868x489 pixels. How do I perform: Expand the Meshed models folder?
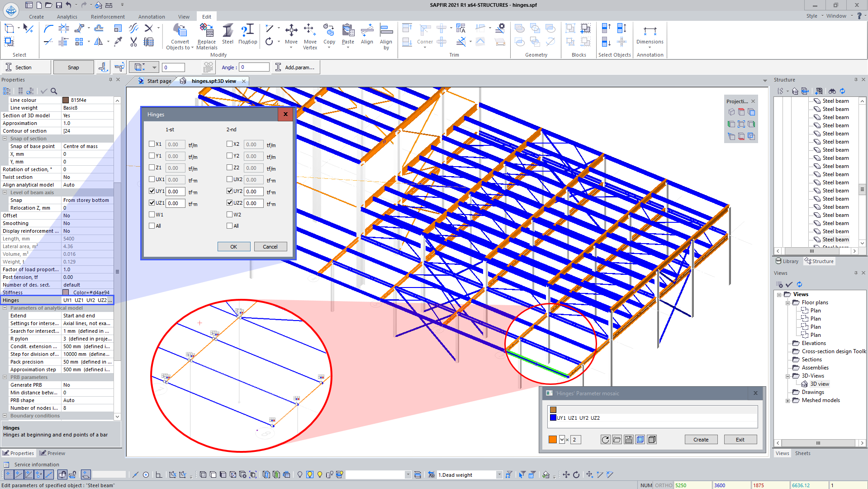787,400
